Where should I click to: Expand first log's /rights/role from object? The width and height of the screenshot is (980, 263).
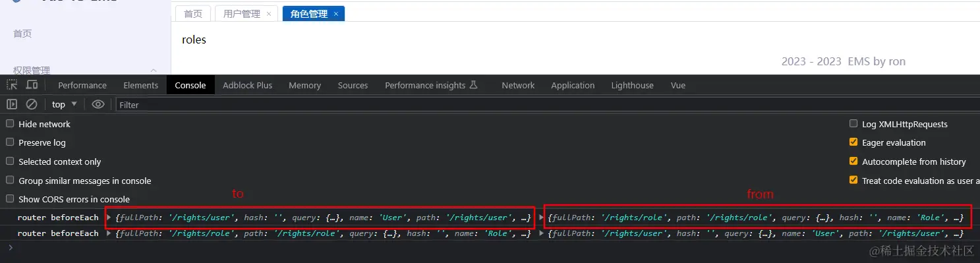[x=542, y=218]
